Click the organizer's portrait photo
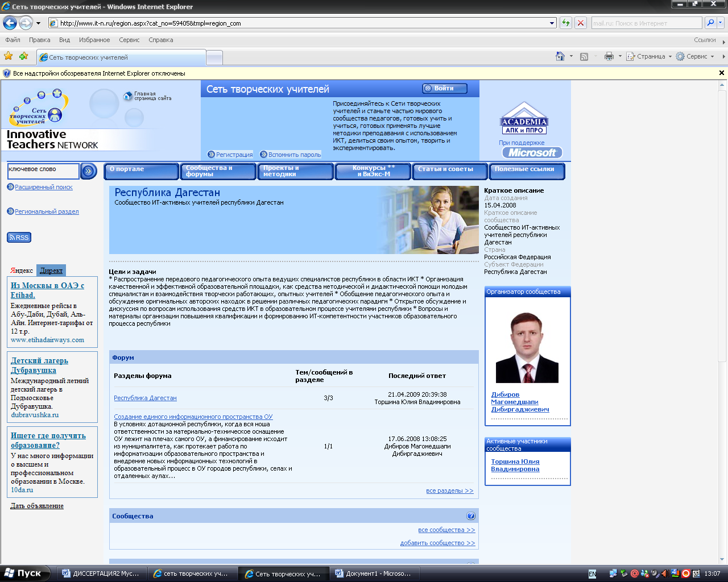The height and width of the screenshot is (582, 728). 527,347
